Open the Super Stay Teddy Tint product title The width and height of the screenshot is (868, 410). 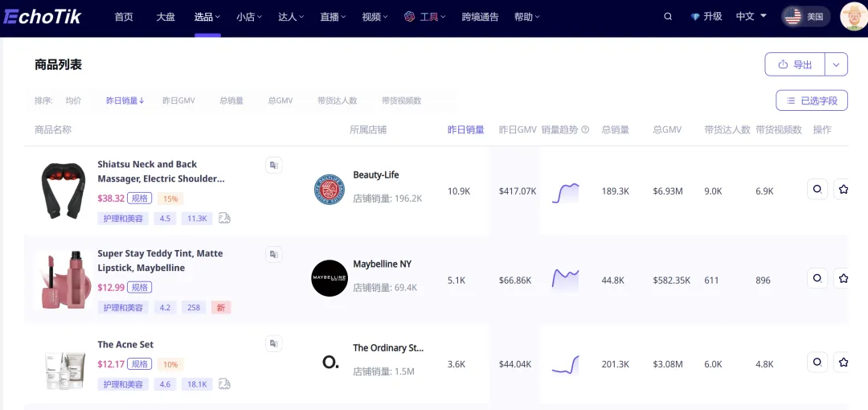click(160, 260)
